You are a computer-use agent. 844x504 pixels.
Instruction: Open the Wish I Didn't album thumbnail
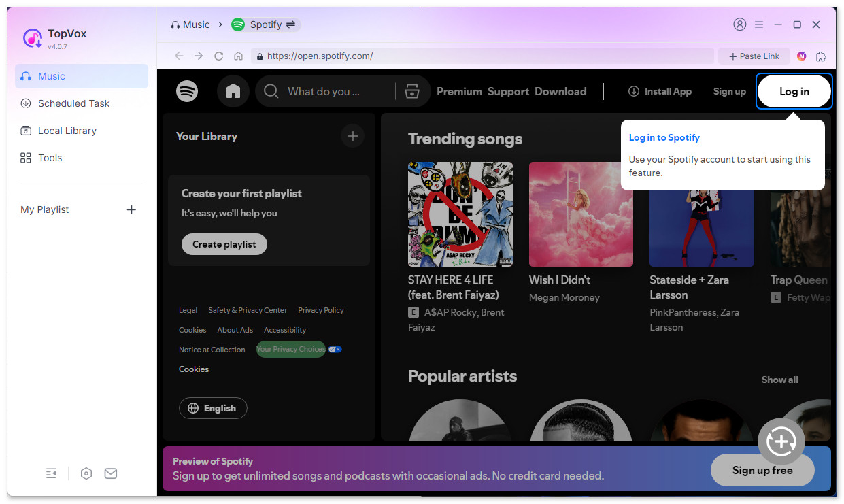pos(581,214)
